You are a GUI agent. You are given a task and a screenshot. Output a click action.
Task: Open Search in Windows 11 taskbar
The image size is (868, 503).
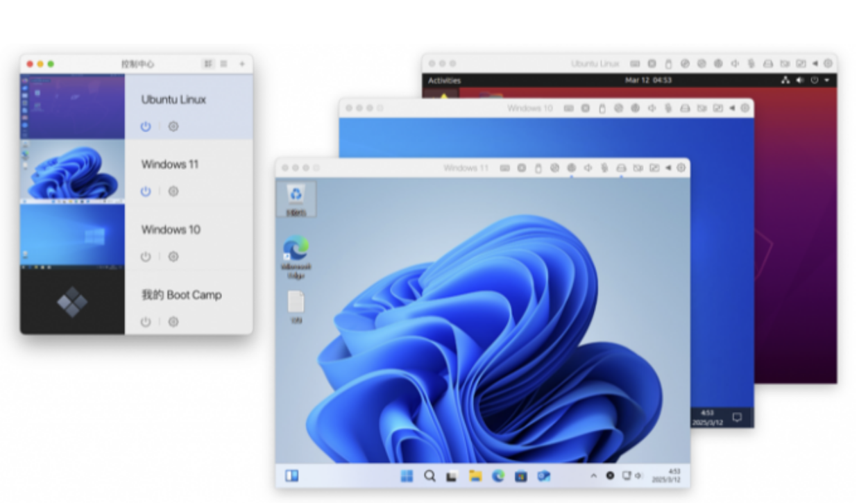[429, 476]
